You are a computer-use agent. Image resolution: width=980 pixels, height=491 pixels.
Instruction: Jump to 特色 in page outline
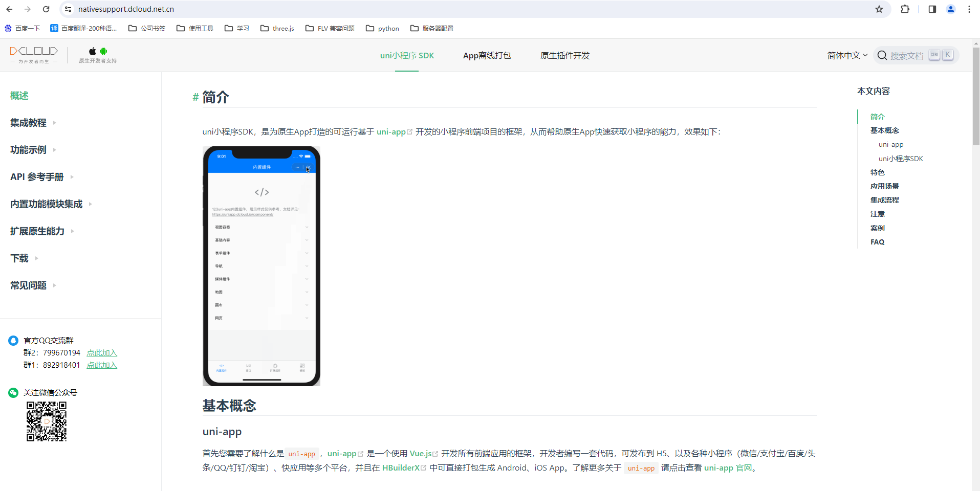coord(877,172)
